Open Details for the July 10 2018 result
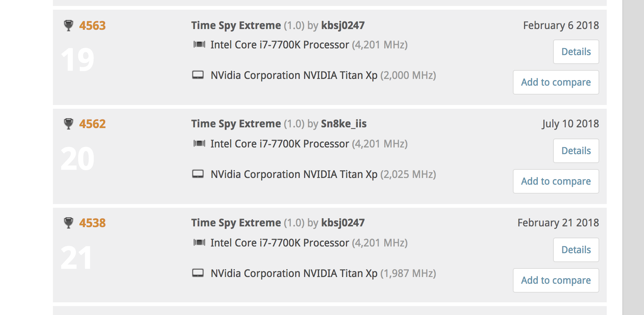Image resolution: width=644 pixels, height=315 pixels. (576, 151)
